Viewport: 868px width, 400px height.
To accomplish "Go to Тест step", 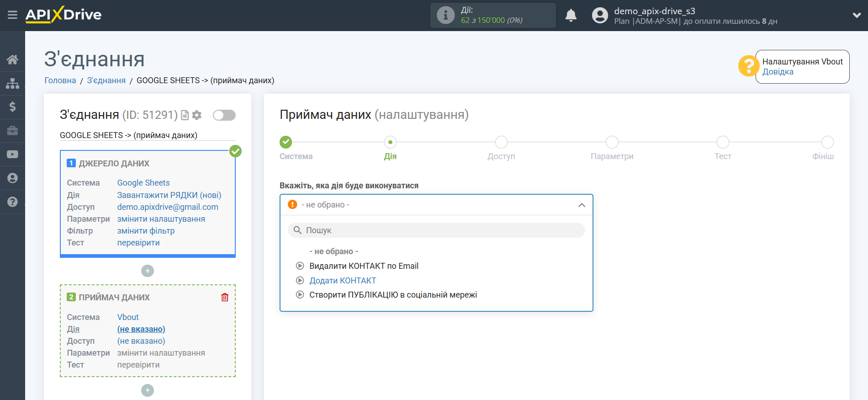I will [723, 142].
